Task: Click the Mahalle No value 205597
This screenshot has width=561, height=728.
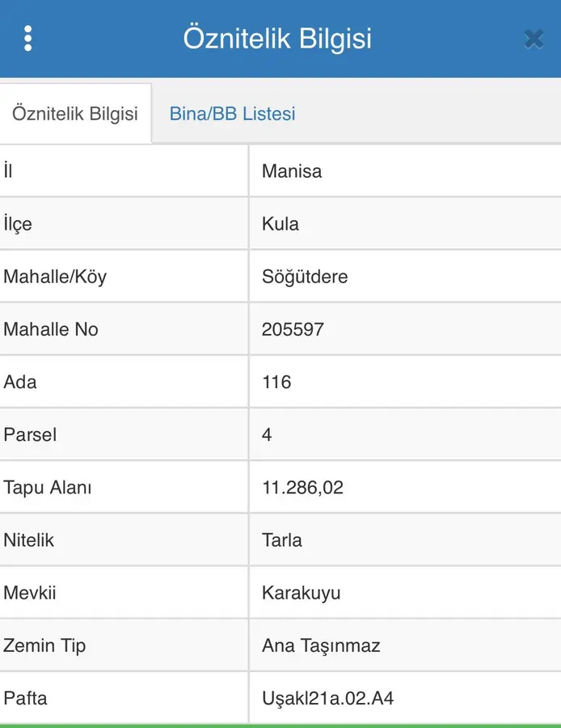Action: (293, 329)
